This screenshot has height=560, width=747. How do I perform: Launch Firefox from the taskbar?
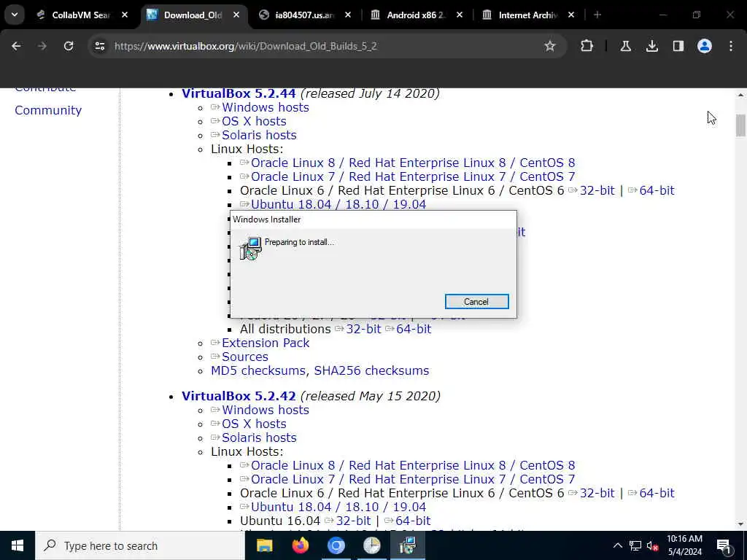click(x=300, y=545)
